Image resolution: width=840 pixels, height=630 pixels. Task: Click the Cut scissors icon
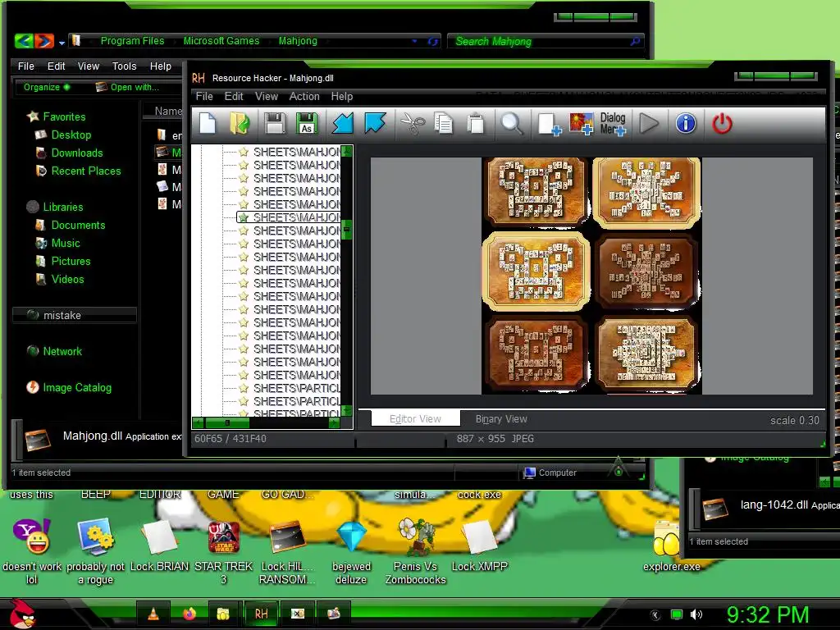click(413, 124)
